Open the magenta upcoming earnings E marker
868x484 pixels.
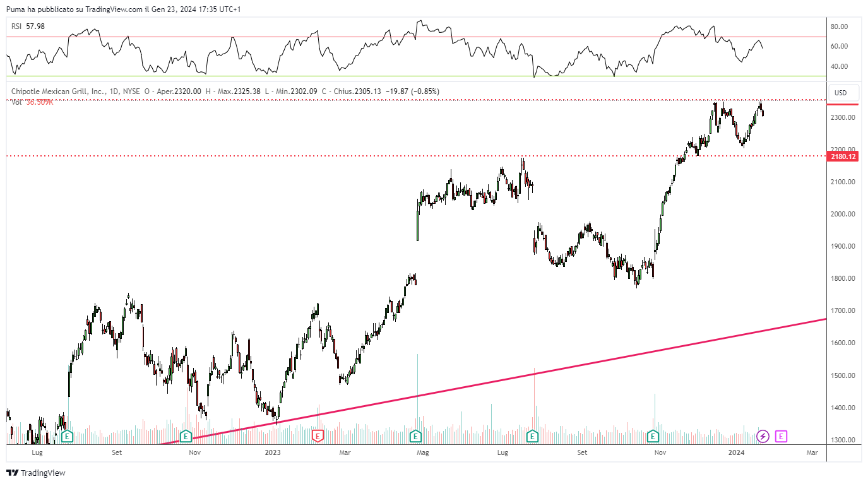click(781, 435)
